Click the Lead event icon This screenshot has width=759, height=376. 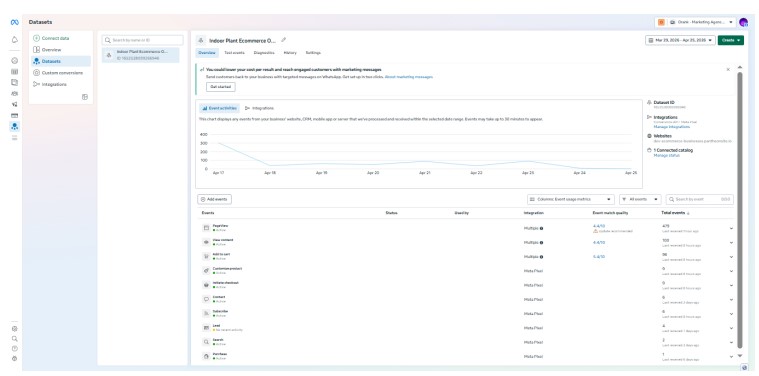206,328
